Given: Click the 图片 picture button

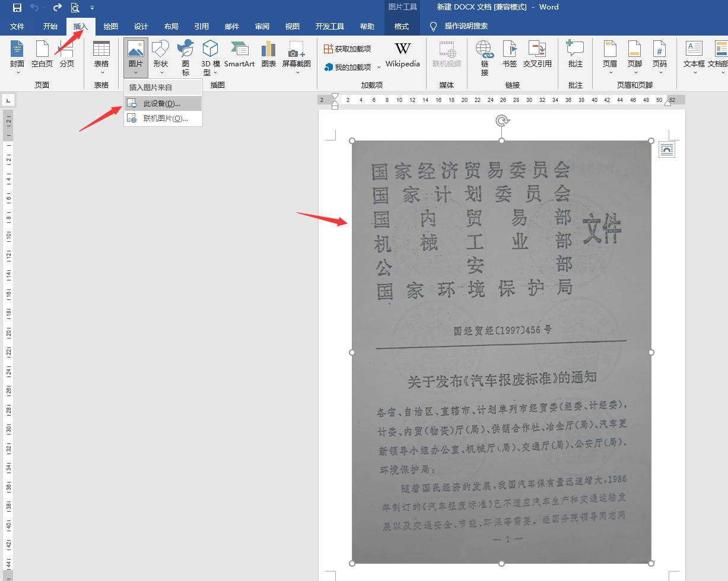Looking at the screenshot, I should pos(136,58).
